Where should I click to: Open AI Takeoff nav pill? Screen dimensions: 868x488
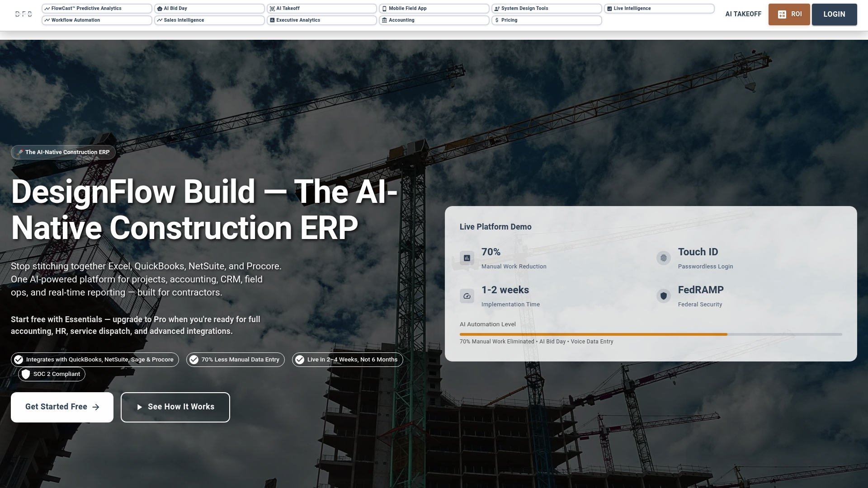(x=322, y=9)
